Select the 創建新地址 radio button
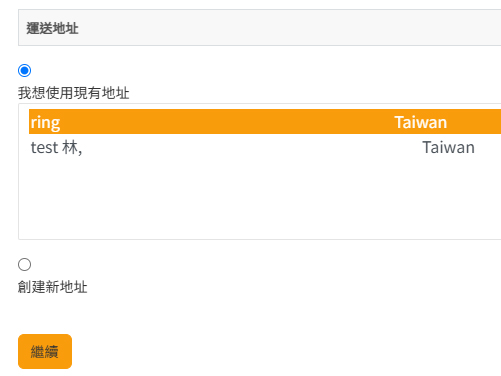Viewport: 501px width, 376px height. click(24, 264)
